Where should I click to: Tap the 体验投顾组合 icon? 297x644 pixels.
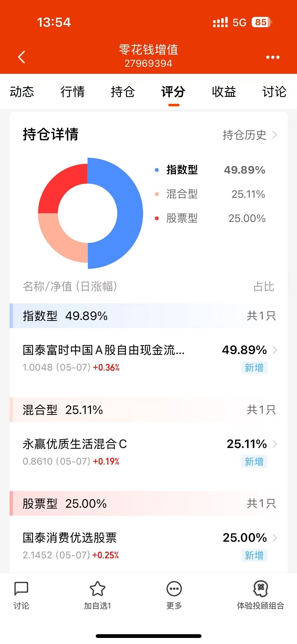coord(261,588)
